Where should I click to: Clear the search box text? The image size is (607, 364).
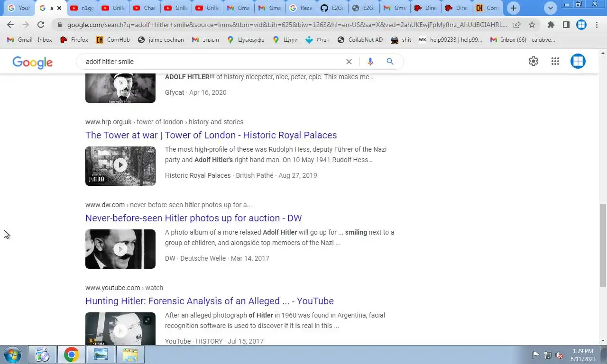pos(349,62)
